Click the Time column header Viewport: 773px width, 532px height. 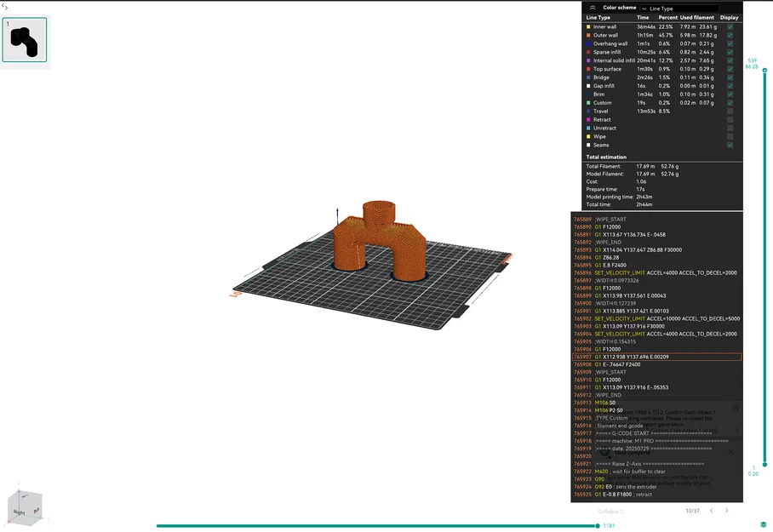coord(643,17)
